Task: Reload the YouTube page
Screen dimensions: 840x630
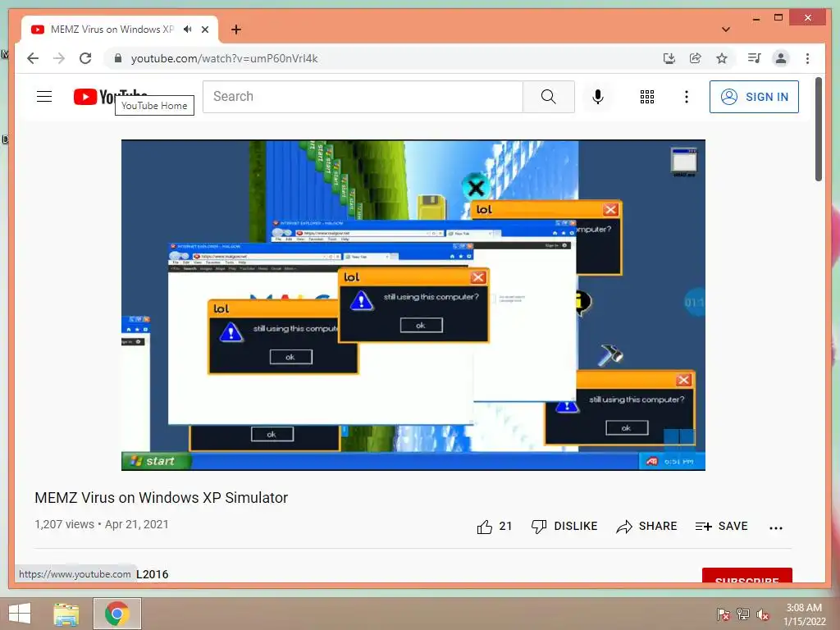Action: click(85, 58)
